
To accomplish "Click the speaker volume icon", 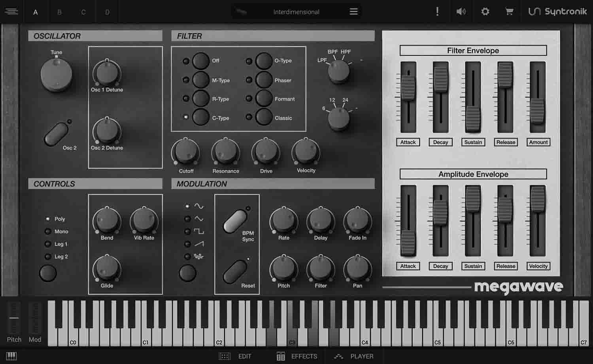I will [x=461, y=11].
